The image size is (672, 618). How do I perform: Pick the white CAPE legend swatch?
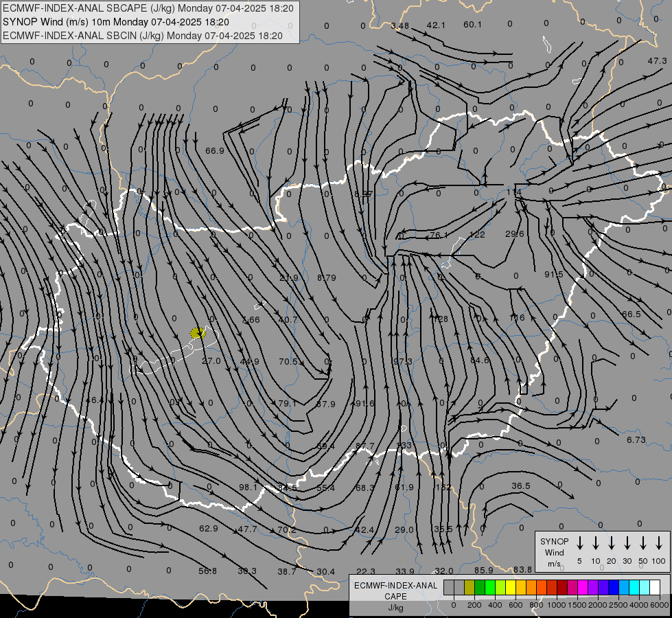pos(654,587)
